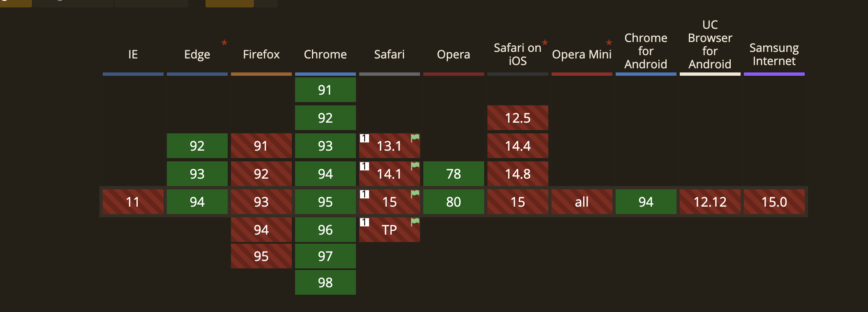The height and width of the screenshot is (312, 868).
Task: Select the Firefox column header
Action: tap(261, 54)
